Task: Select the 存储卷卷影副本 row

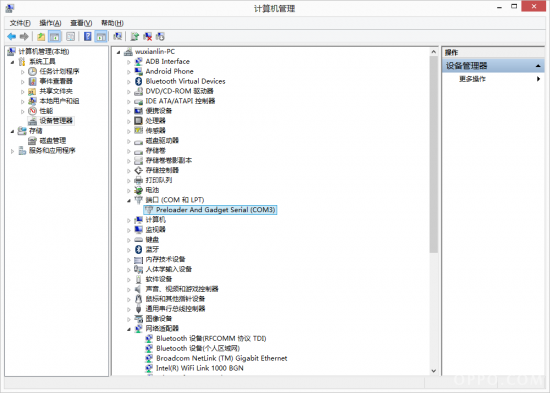Action: pos(169,160)
